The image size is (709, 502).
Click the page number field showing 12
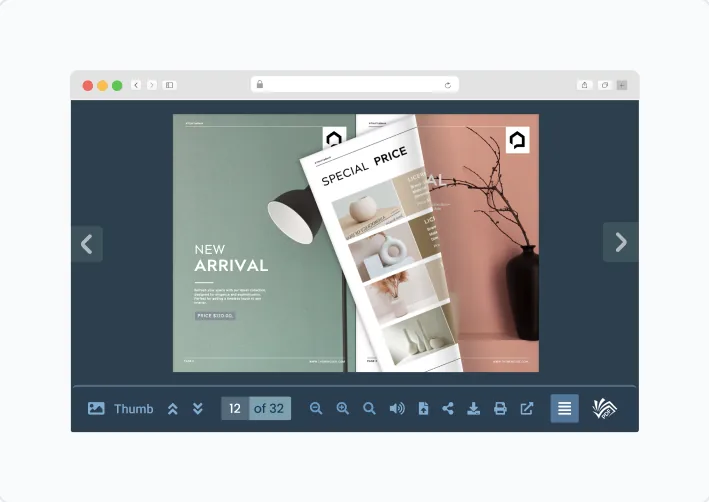point(235,408)
